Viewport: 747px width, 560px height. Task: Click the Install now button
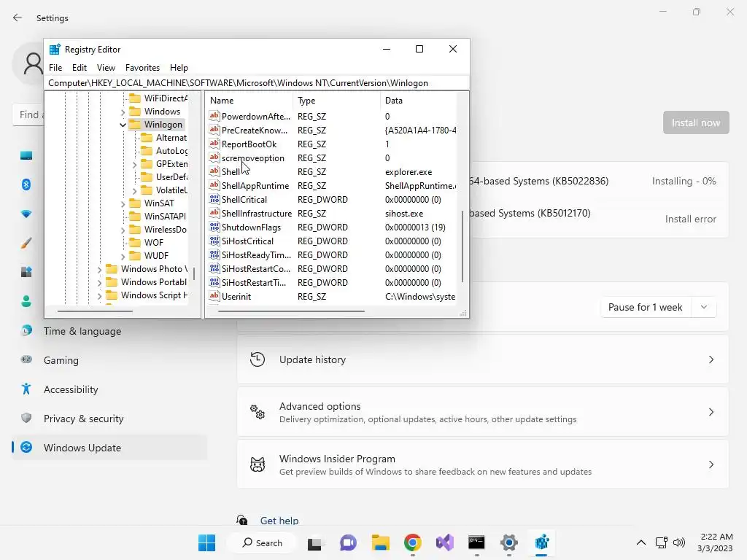[695, 122]
